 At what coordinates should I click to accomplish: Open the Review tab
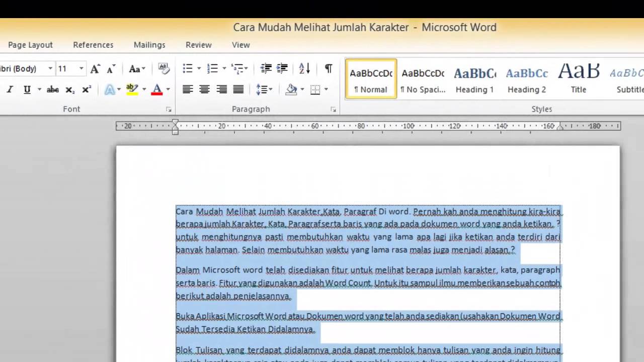[x=199, y=45]
